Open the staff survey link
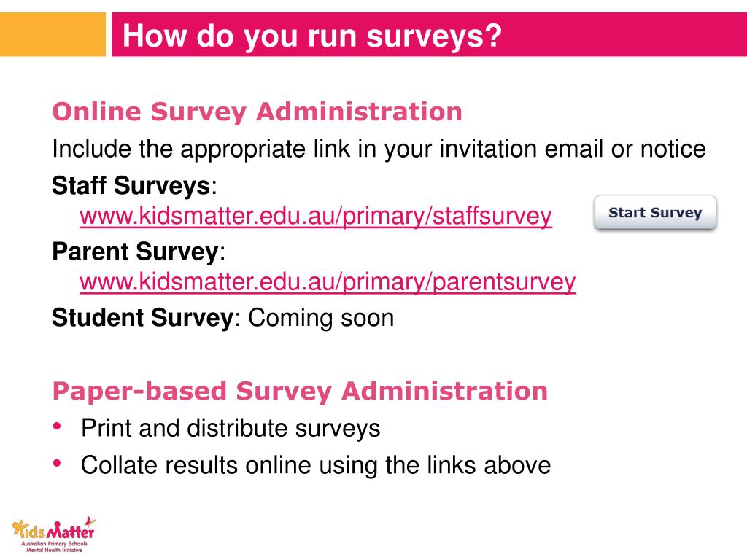This screenshot has height=560, width=747. (x=316, y=216)
